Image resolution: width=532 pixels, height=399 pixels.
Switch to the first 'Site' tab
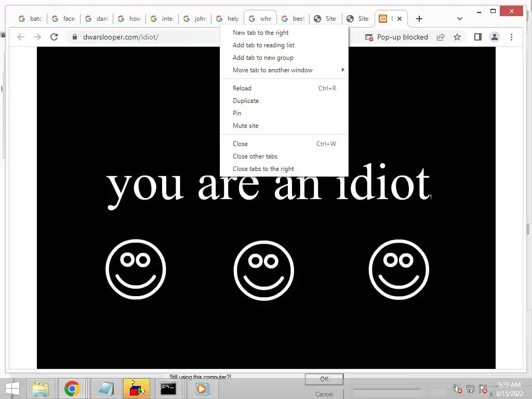click(325, 19)
